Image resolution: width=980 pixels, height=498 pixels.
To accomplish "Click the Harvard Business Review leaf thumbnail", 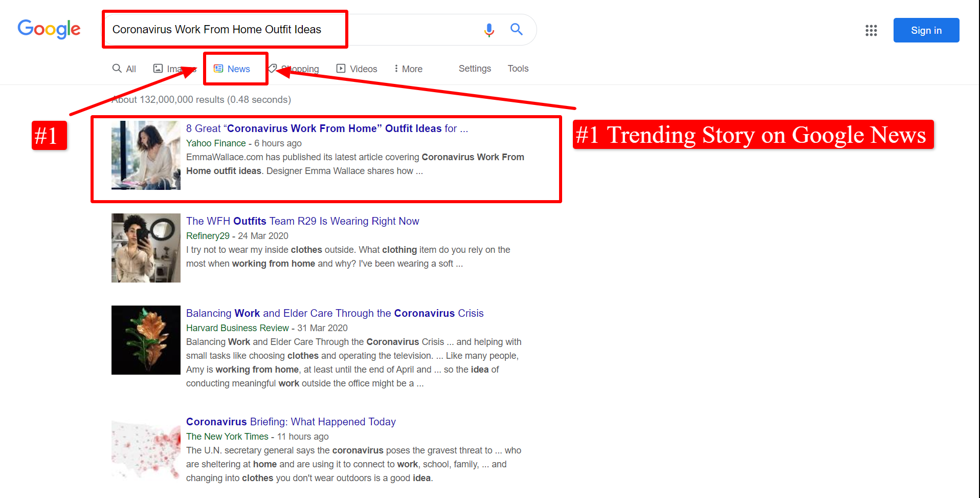I will coord(146,340).
